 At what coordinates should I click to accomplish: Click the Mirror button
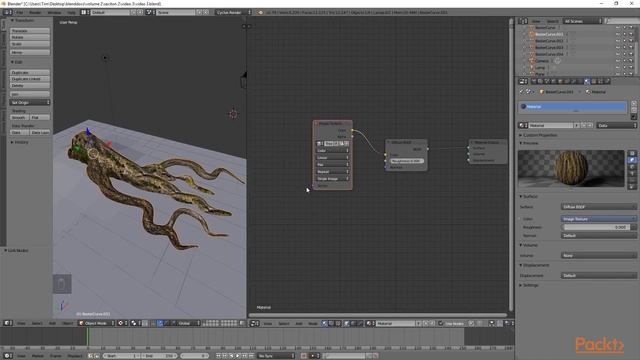pyautogui.click(x=30, y=52)
